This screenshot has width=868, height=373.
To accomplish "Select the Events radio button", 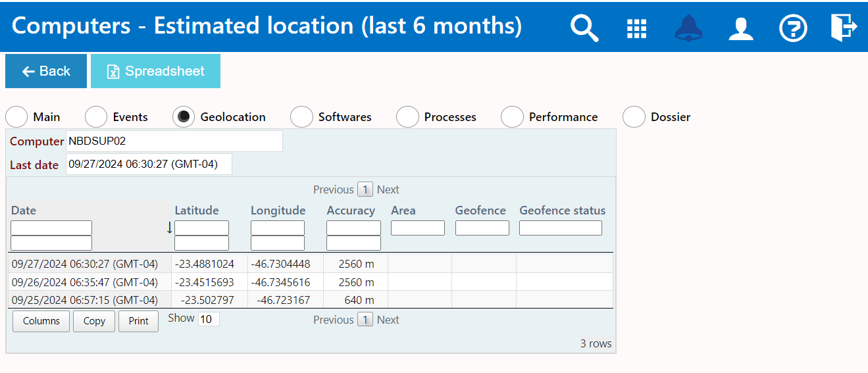I will tap(96, 117).
